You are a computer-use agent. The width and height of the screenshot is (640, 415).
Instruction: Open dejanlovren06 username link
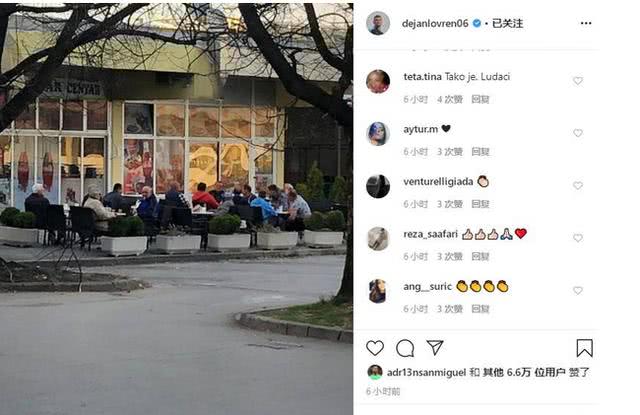(x=435, y=23)
